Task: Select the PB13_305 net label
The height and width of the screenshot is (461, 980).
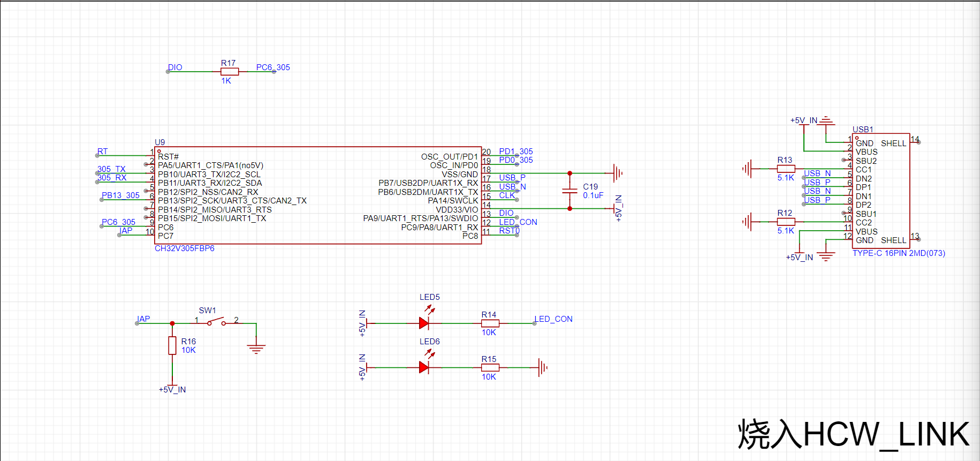Action: (120, 195)
